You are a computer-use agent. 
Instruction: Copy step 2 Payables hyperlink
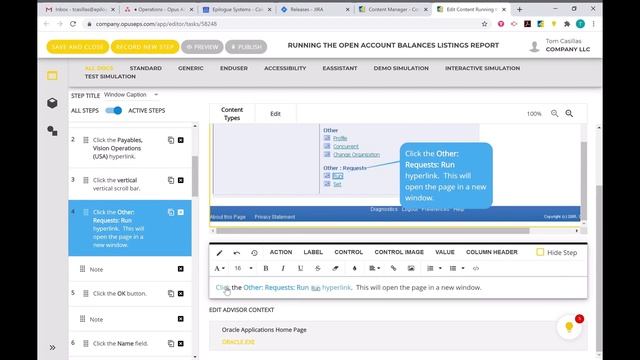171,140
